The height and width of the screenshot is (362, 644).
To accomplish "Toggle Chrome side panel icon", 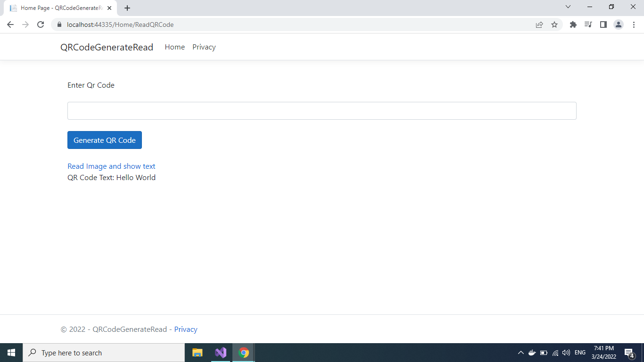I will click(603, 25).
